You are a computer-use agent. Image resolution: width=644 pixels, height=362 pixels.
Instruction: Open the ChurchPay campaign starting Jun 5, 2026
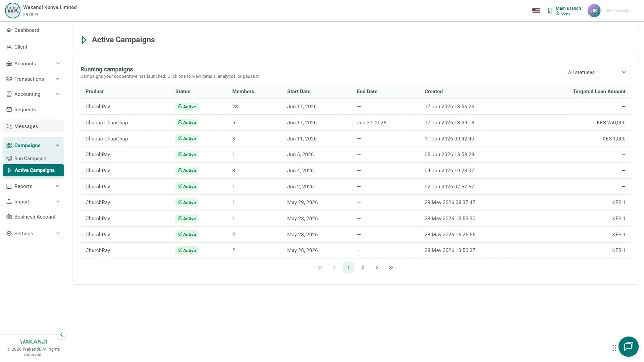pyautogui.click(x=355, y=155)
